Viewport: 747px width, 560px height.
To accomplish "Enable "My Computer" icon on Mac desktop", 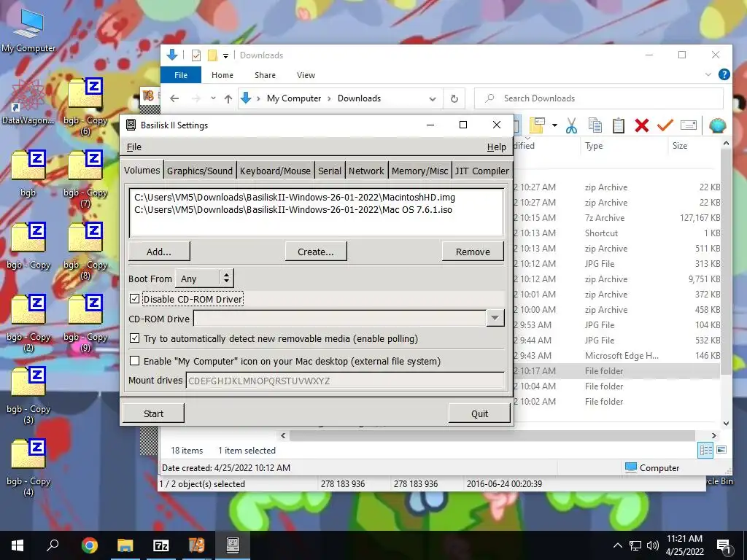I will pyautogui.click(x=134, y=360).
